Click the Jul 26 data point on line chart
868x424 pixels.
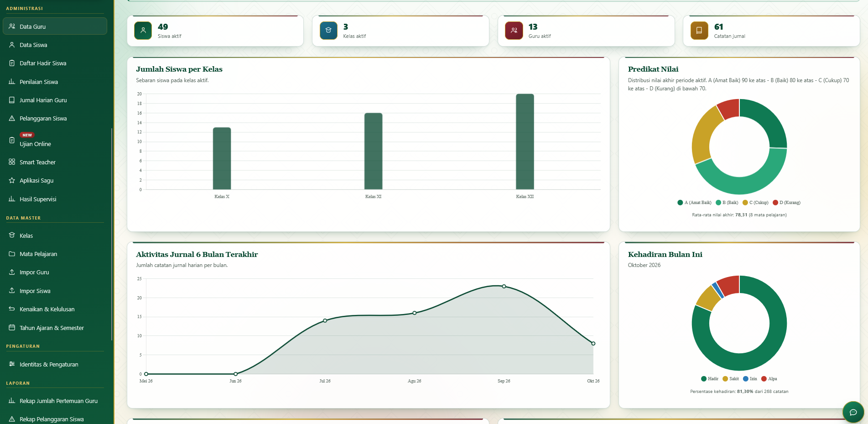(325, 320)
